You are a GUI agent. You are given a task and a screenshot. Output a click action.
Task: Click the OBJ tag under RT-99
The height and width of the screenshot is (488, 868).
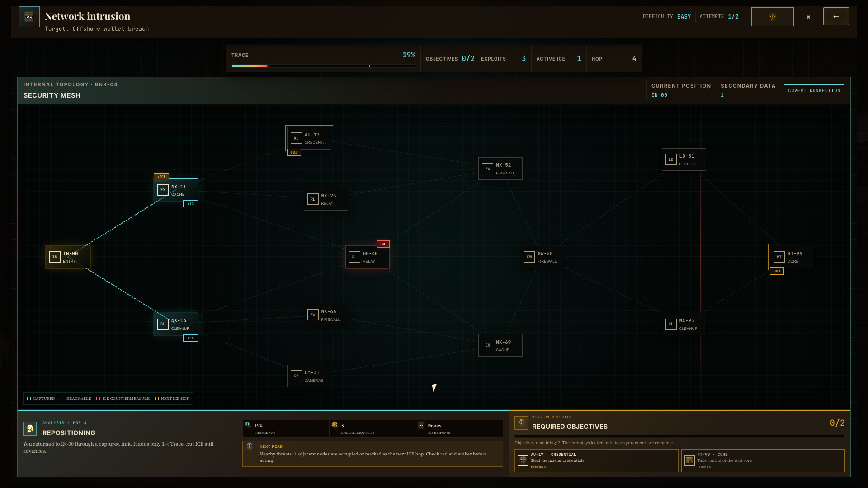click(x=777, y=271)
